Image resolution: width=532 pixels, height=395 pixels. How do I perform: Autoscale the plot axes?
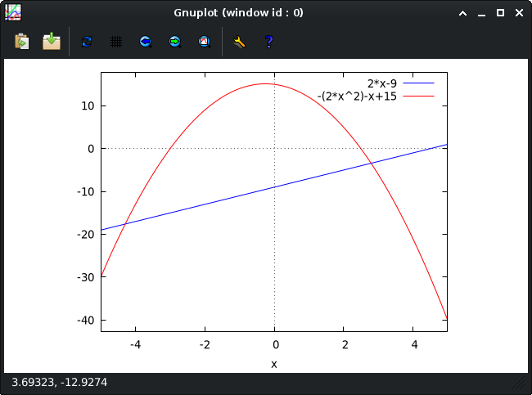(x=205, y=42)
